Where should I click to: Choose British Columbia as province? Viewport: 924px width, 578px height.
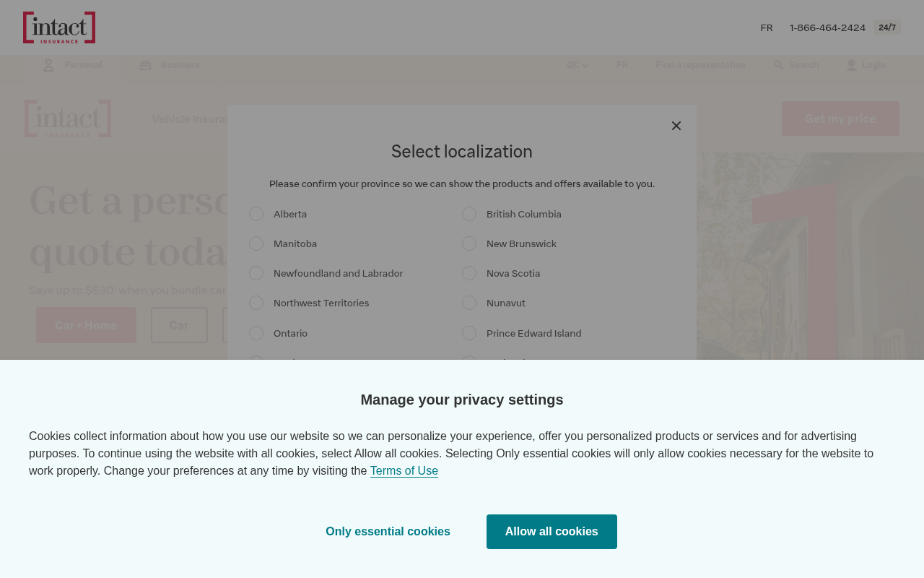tap(469, 214)
